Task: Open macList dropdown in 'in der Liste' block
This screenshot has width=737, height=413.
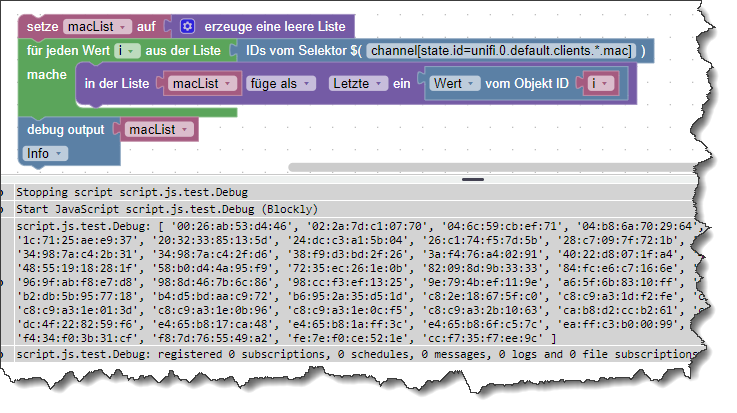Action: (x=203, y=84)
